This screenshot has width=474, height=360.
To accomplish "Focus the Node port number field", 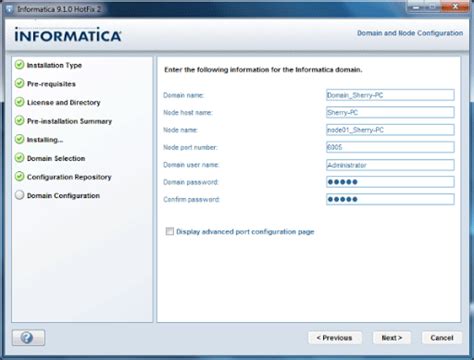I will (390, 147).
